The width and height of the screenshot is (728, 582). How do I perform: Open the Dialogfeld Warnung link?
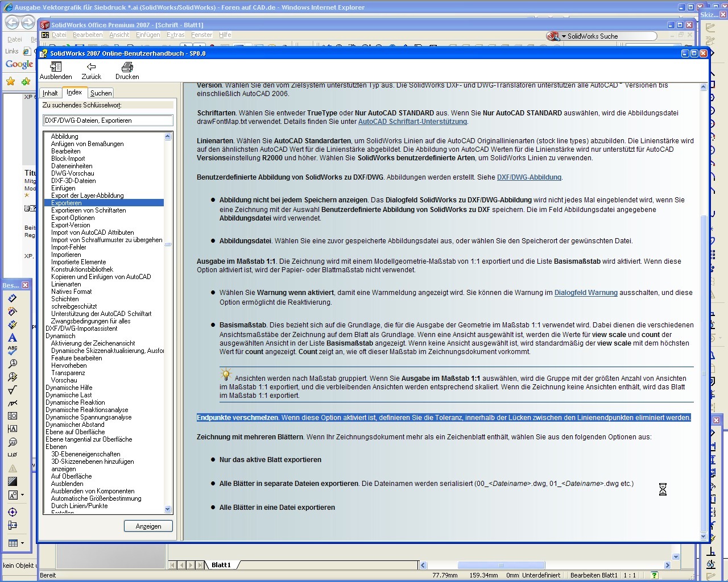point(586,293)
